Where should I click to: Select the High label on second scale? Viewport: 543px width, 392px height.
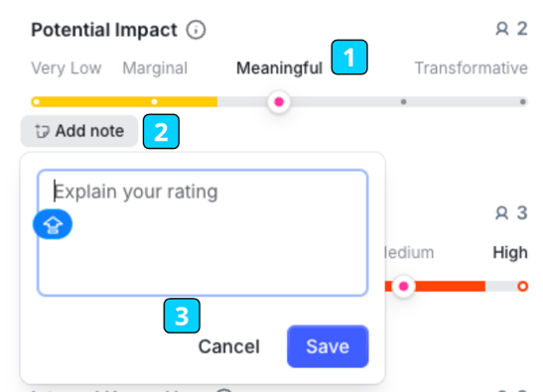[x=510, y=252]
